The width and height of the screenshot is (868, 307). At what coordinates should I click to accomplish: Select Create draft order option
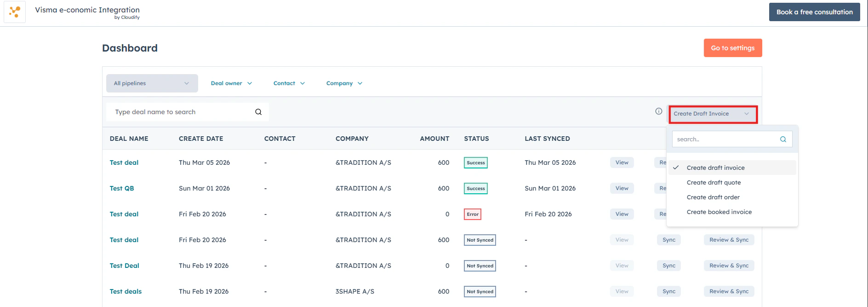(x=732, y=197)
